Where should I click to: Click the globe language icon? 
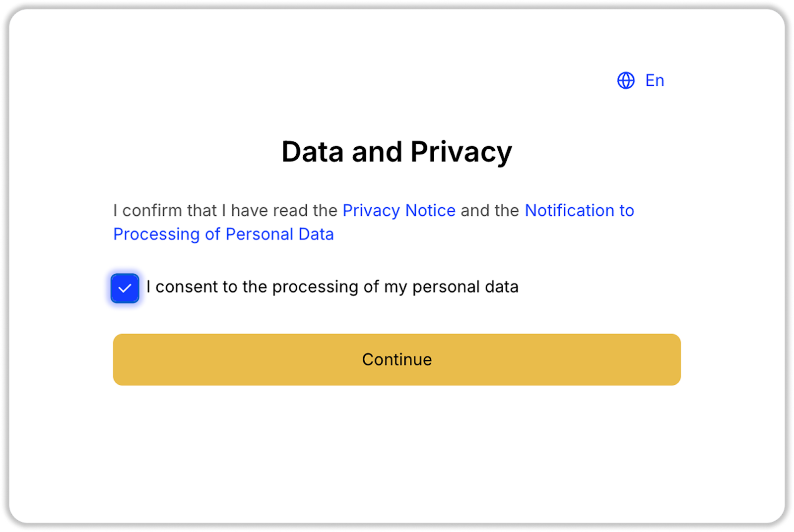point(626,80)
